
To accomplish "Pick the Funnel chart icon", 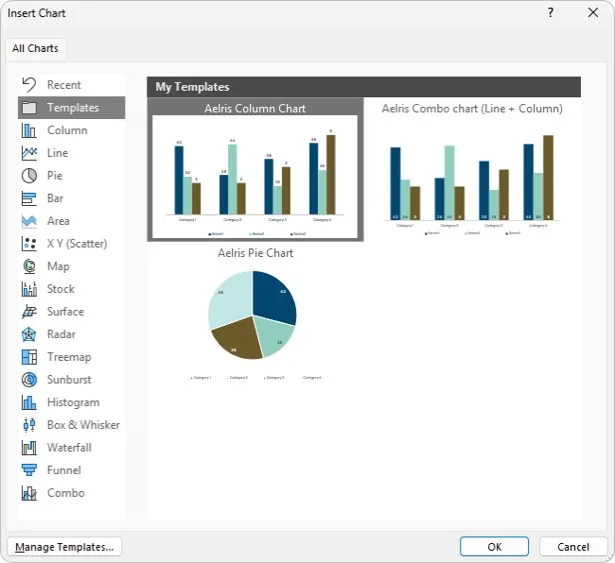I will coord(29,470).
